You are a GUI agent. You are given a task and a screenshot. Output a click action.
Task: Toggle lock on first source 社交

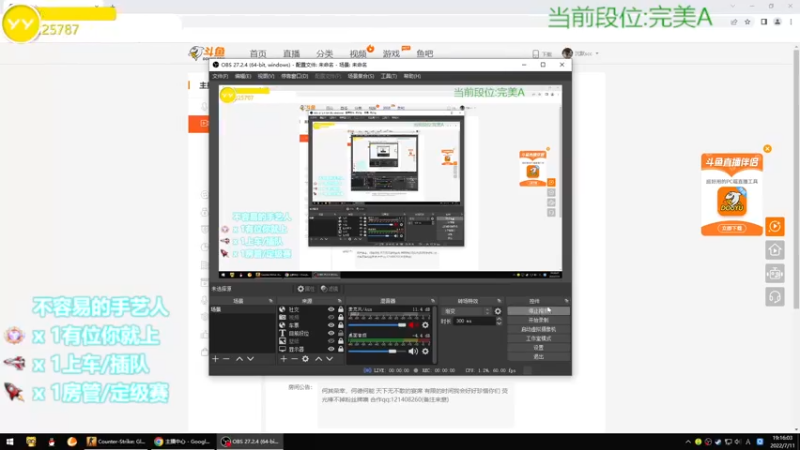[341, 309]
